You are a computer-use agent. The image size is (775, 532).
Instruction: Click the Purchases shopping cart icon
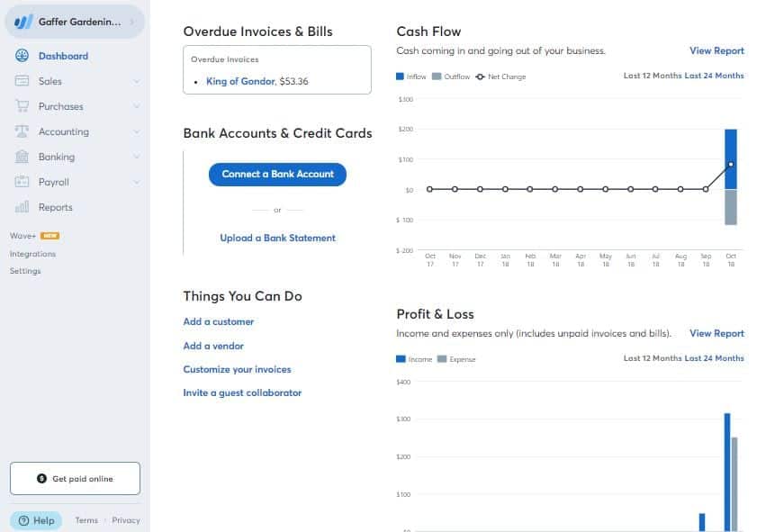pyautogui.click(x=22, y=106)
